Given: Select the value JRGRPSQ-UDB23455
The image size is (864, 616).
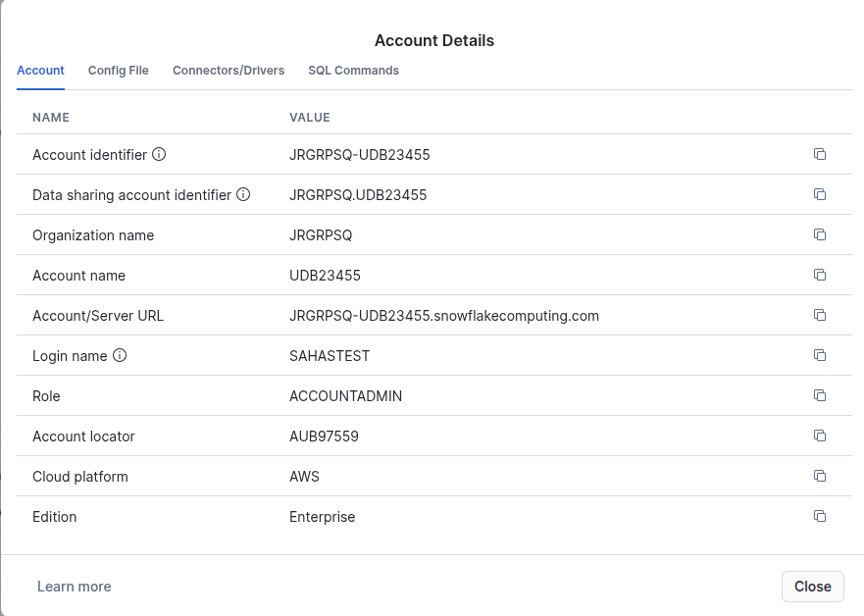Looking at the screenshot, I should point(360,155).
